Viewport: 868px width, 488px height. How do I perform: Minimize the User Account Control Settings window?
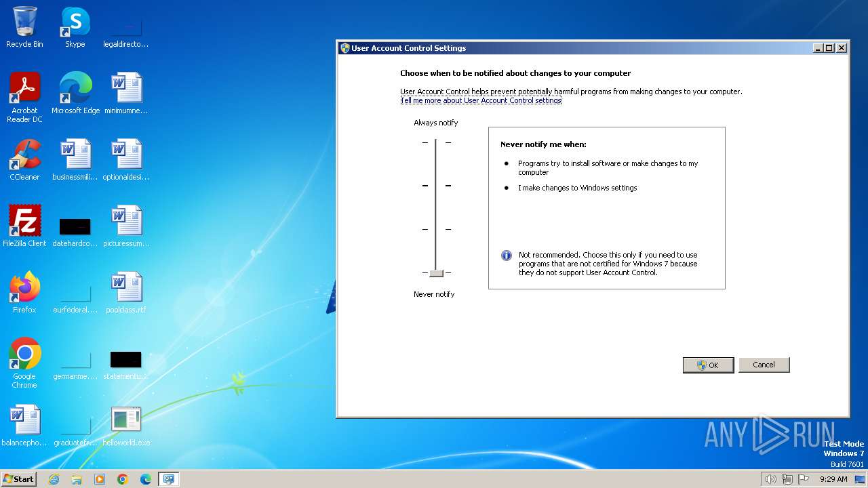click(x=818, y=48)
